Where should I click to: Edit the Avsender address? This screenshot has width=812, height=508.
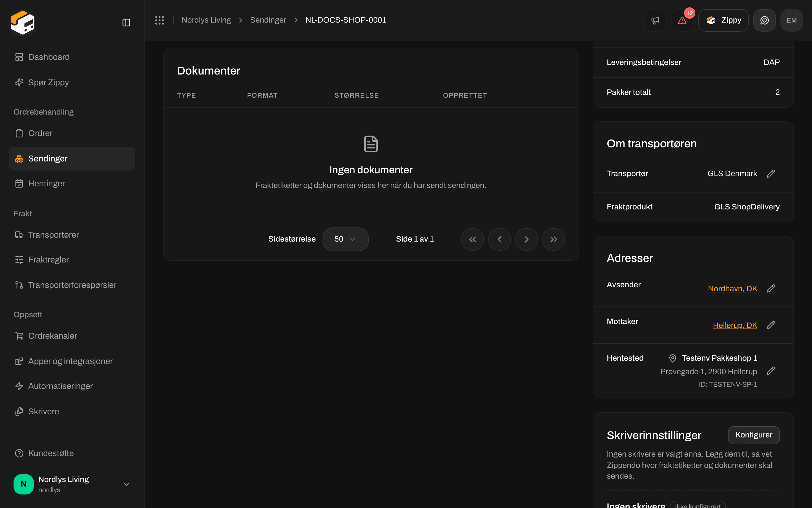click(x=771, y=288)
